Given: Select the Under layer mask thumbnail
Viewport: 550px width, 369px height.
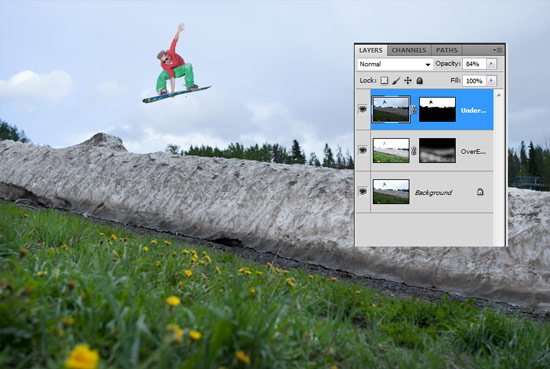Looking at the screenshot, I should (437, 110).
